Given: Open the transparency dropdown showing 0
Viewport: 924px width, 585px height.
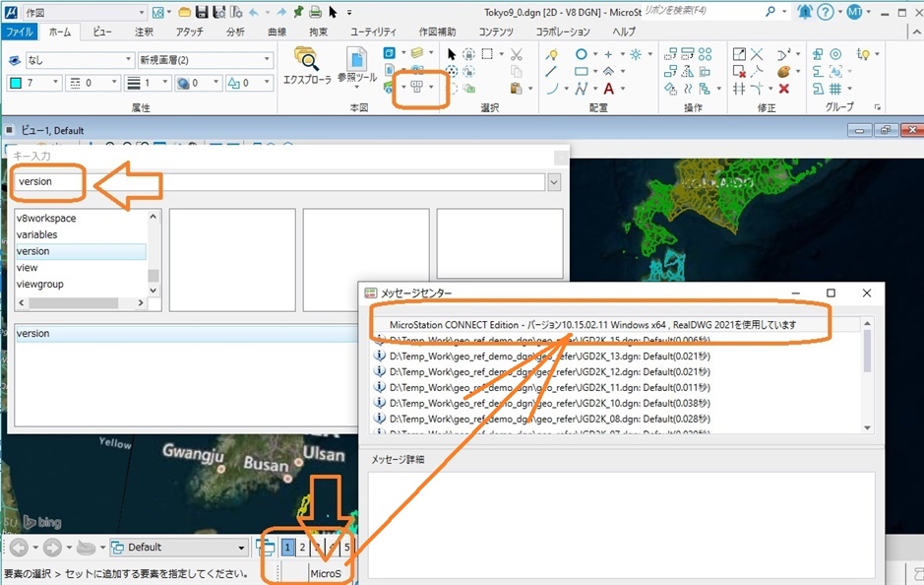Looking at the screenshot, I should click(x=198, y=83).
